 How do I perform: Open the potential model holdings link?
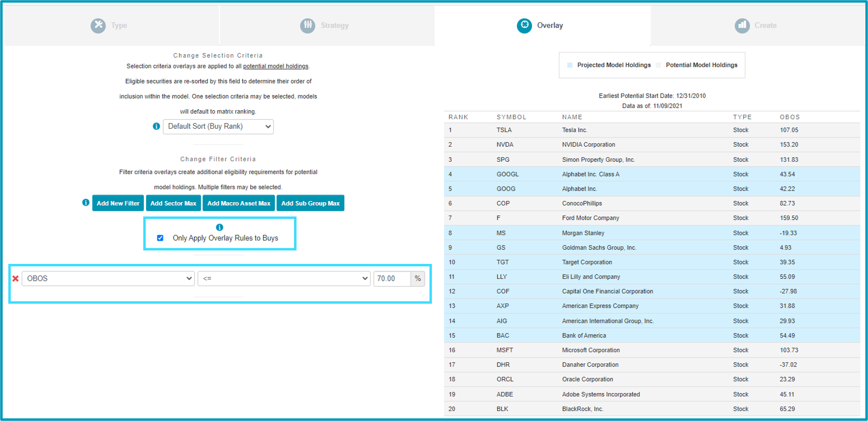[276, 66]
